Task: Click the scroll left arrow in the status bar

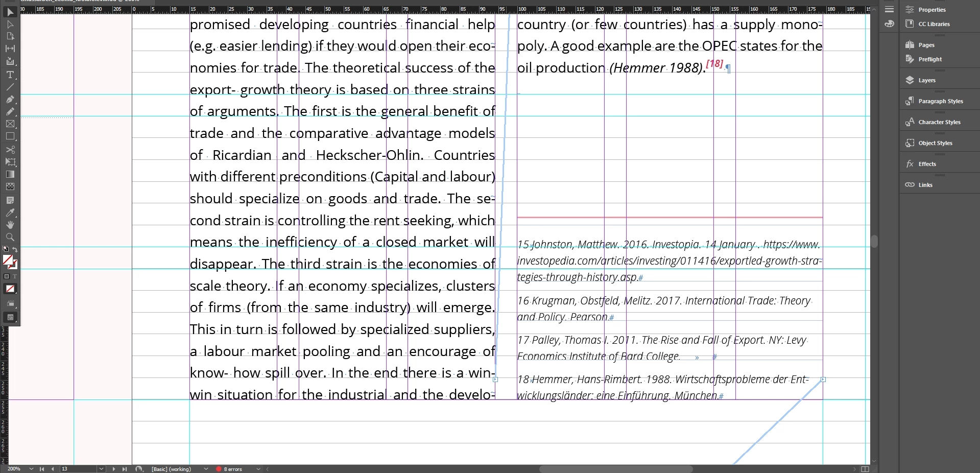Action: [267, 469]
